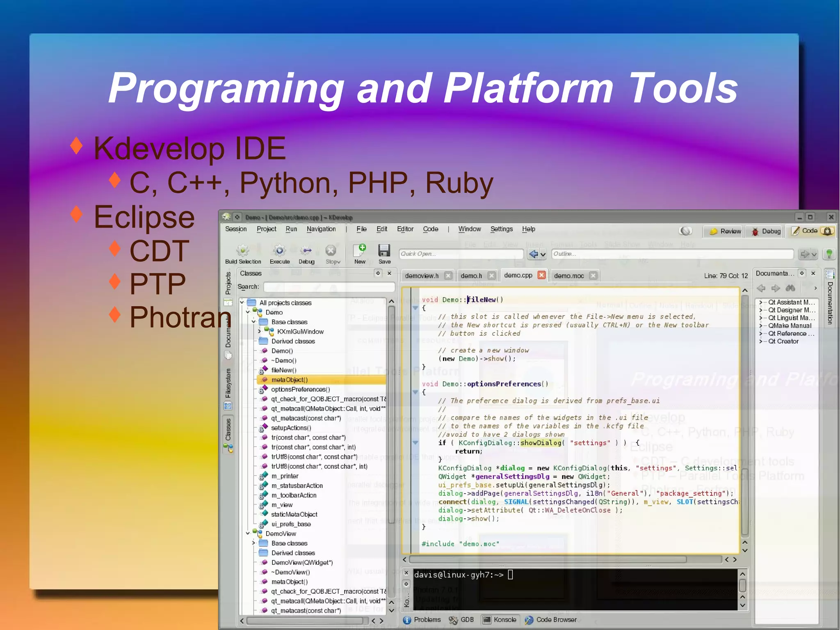This screenshot has width=840, height=630.
Task: Open the Settings menu
Action: pyautogui.click(x=502, y=229)
